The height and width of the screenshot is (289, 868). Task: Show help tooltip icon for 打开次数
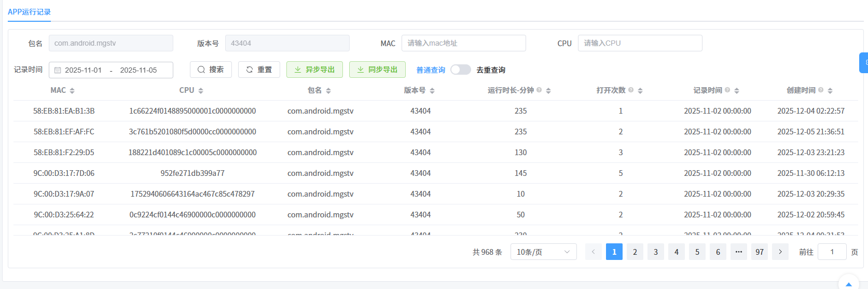click(x=631, y=90)
